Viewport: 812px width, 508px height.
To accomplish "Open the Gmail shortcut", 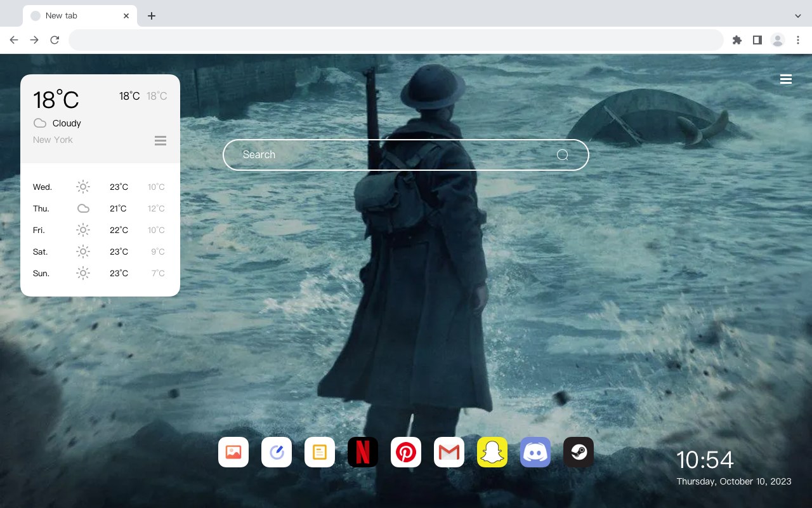I will coord(449,452).
